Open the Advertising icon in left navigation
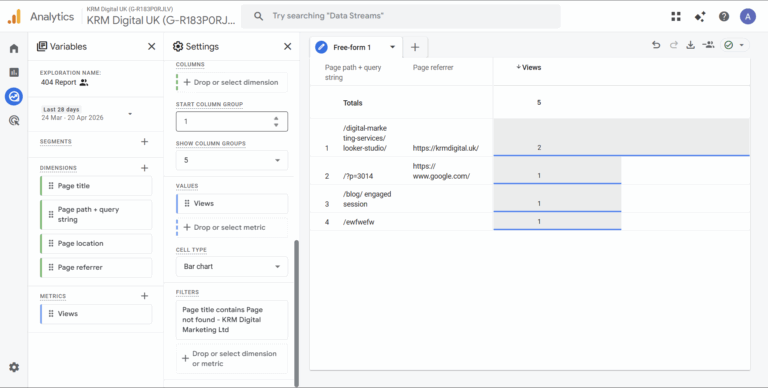 (x=14, y=121)
